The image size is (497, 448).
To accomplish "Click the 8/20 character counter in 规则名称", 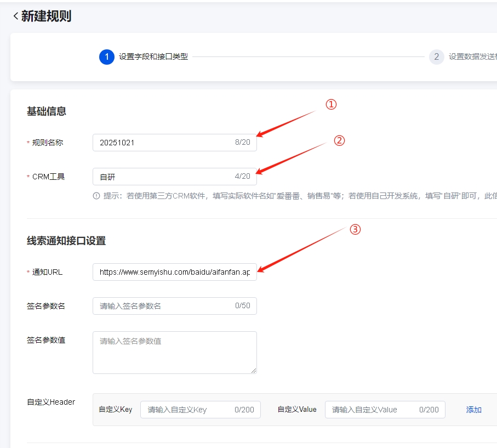I will 242,143.
